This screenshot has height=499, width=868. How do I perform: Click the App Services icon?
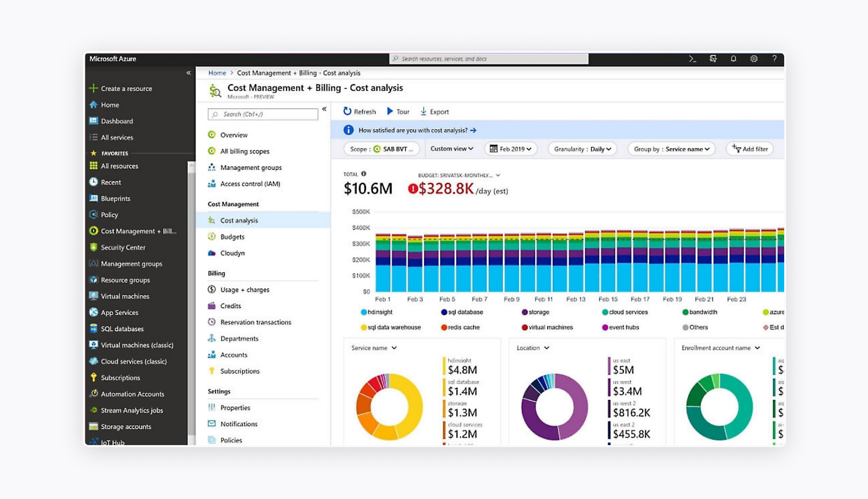(x=93, y=312)
